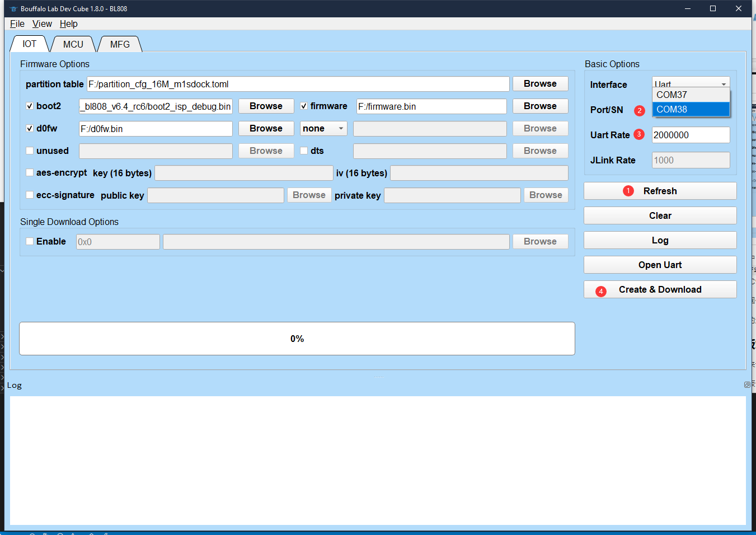The width and height of the screenshot is (756, 535).
Task: Click the Clear button
Action: (x=660, y=215)
